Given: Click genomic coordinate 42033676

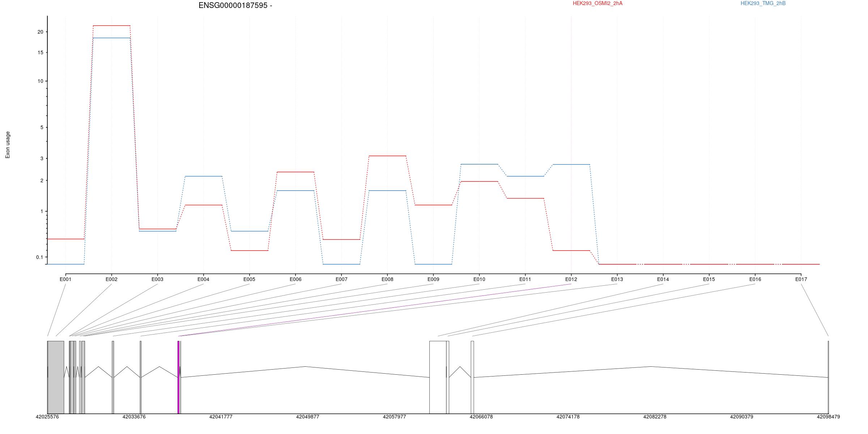Looking at the screenshot, I should pyautogui.click(x=134, y=417).
